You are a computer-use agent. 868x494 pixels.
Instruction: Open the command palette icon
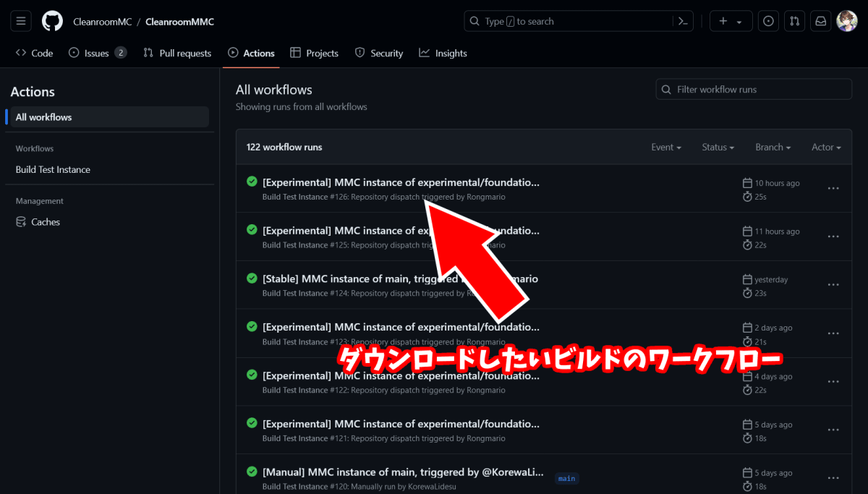683,21
